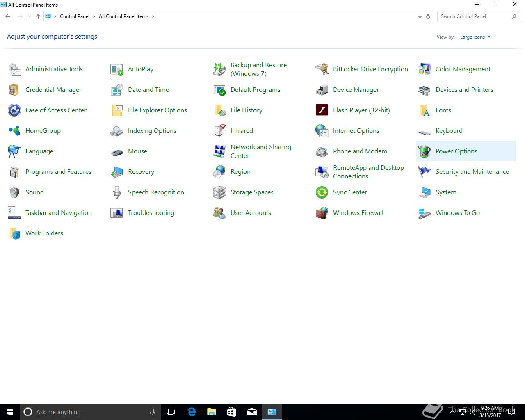
Task: Click the Cortana microphone icon
Action: pyautogui.click(x=152, y=412)
